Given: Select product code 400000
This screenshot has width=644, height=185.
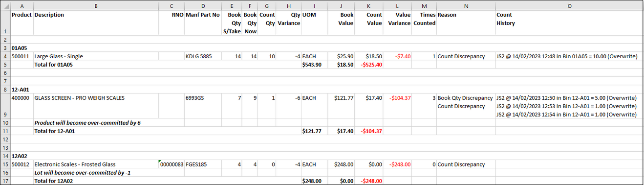Looking at the screenshot, I should tap(22, 106).
